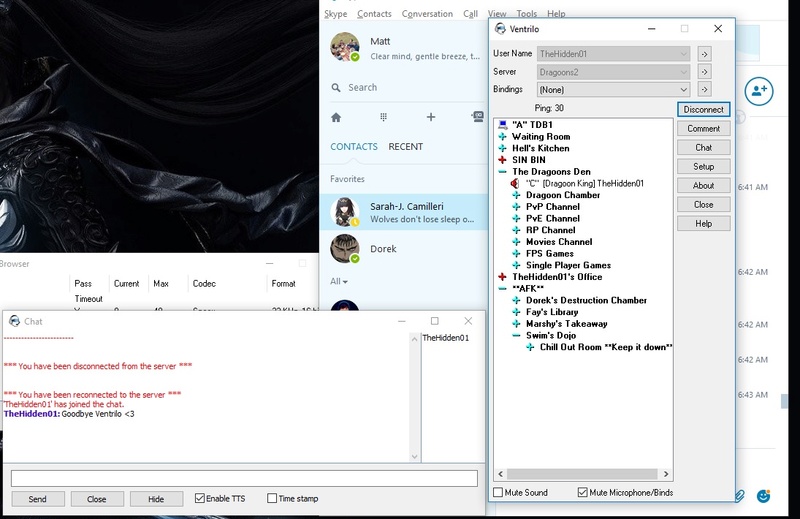Screen dimensions: 800x519
Task: Expand Dragoon Chamber channel
Action: [x=516, y=195]
